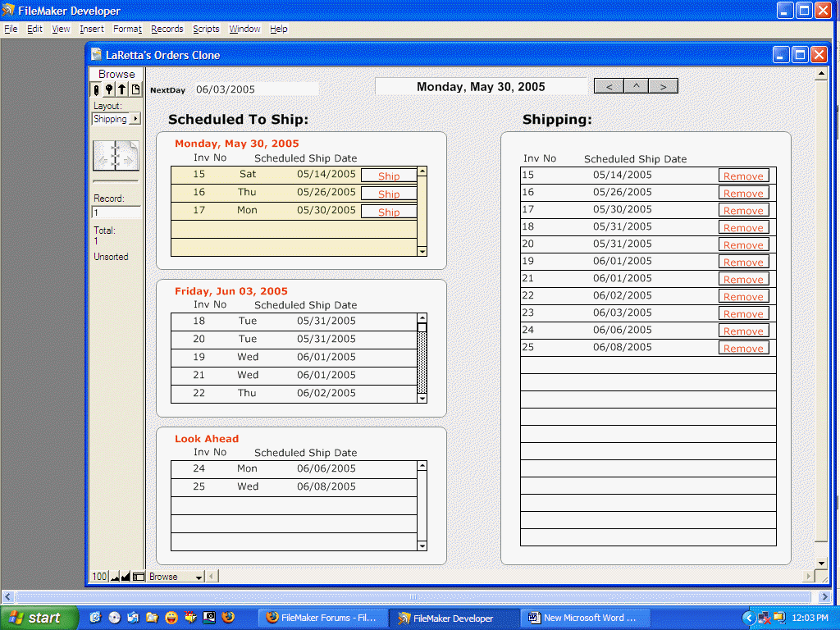Viewport: 840px width, 630px height.
Task: Open the Insert menu
Action: click(x=92, y=29)
